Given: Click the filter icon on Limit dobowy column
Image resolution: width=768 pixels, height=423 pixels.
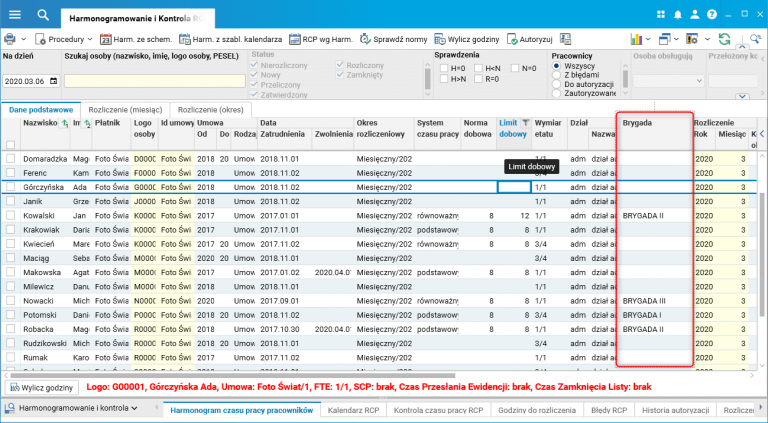Looking at the screenshot, I should point(526,122).
